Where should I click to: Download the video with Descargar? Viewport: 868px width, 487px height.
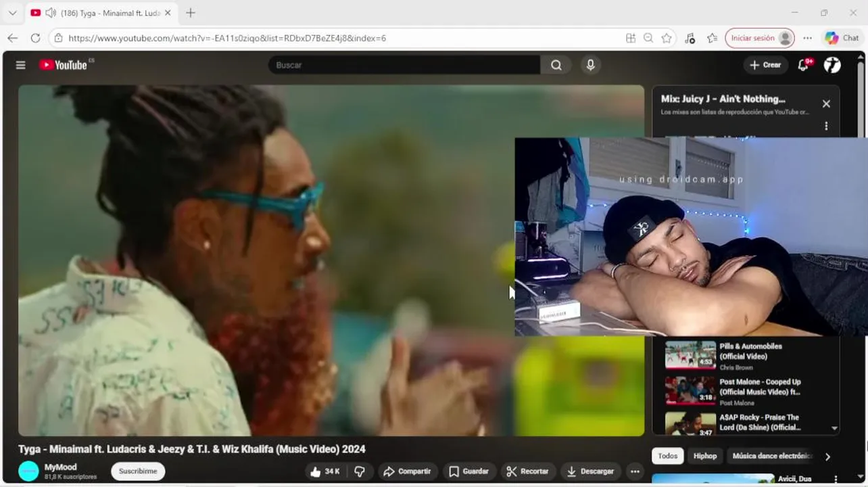tap(591, 471)
